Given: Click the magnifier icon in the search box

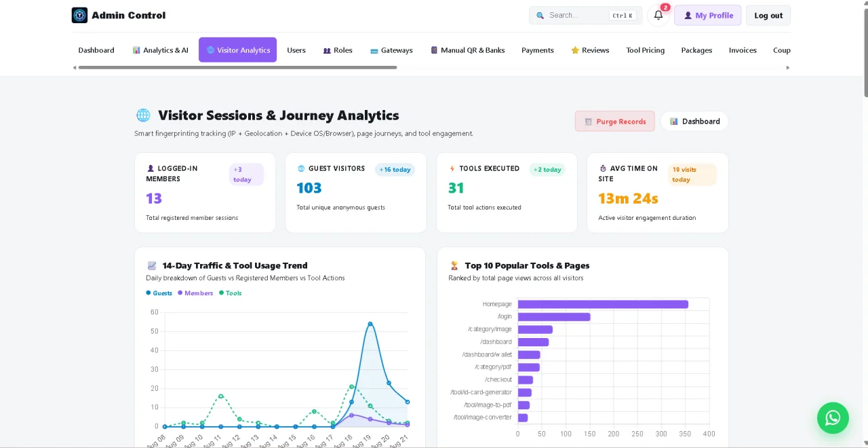Looking at the screenshot, I should point(540,16).
